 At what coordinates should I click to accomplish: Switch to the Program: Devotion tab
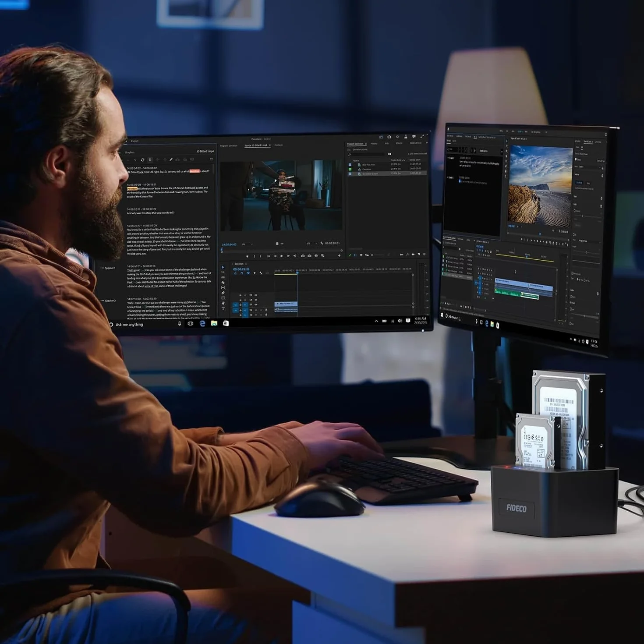pos(228,145)
